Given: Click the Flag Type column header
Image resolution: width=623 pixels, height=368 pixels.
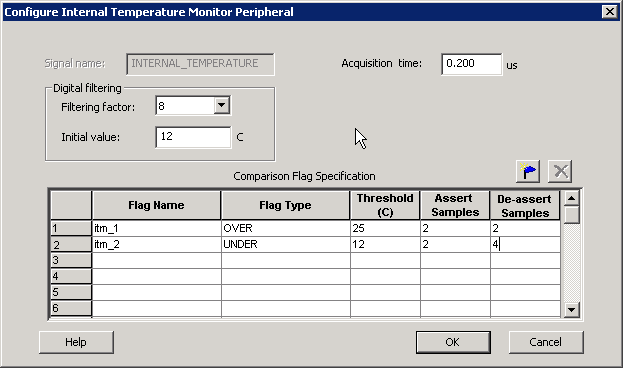Looking at the screenshot, I should 286,205.
